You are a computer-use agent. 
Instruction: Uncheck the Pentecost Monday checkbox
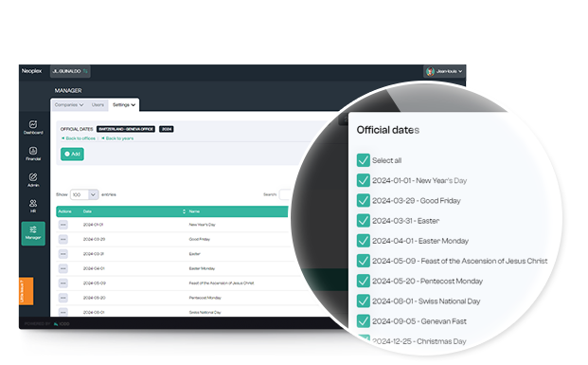coord(363,281)
